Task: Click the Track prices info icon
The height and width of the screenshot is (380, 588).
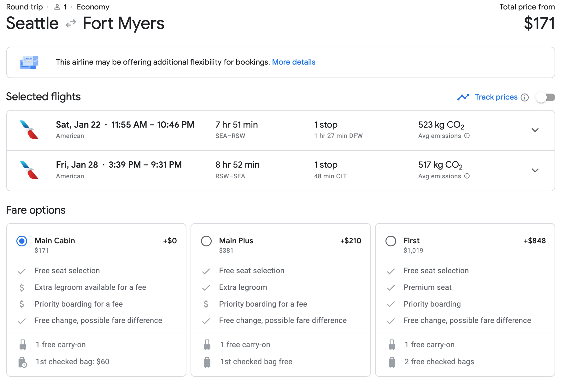Action: (x=525, y=97)
